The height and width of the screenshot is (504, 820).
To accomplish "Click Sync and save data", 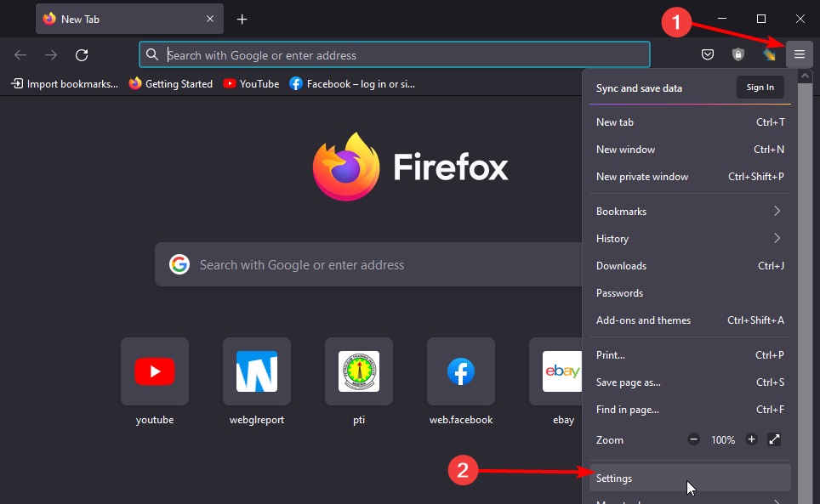I will coord(639,88).
